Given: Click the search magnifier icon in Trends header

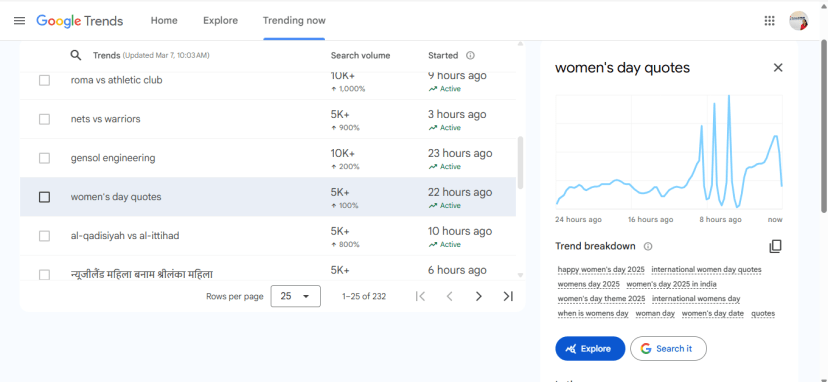Looking at the screenshot, I should coord(76,55).
